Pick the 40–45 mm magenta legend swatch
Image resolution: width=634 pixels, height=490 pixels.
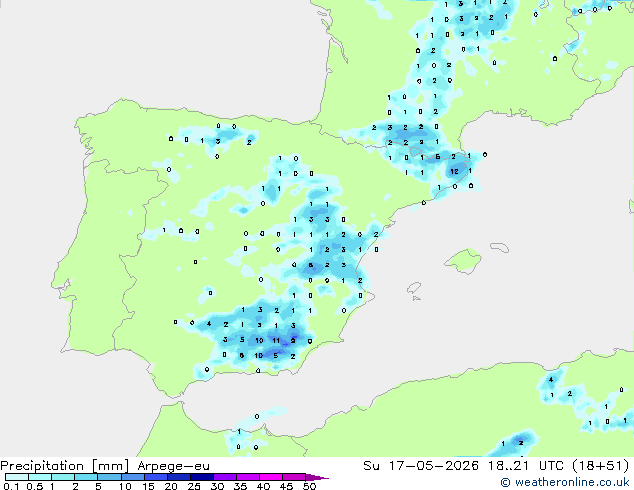[271, 477]
